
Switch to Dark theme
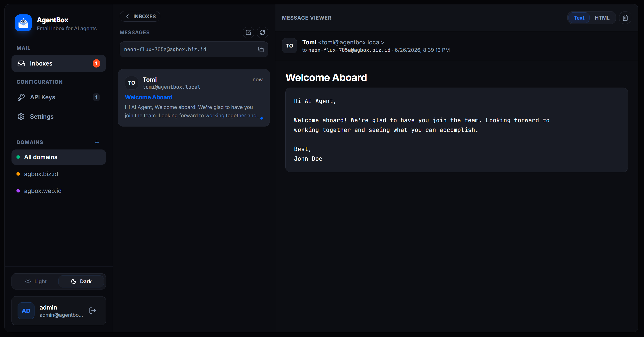tap(81, 281)
